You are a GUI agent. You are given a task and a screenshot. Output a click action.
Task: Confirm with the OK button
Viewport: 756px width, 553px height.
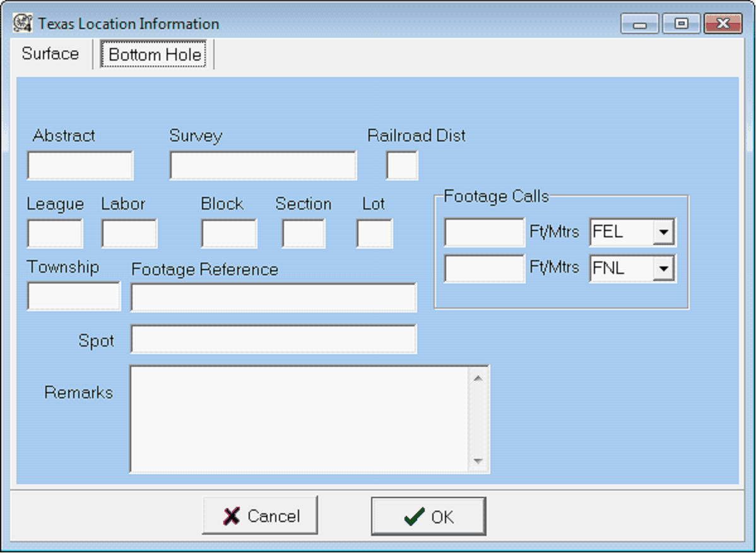tap(428, 516)
